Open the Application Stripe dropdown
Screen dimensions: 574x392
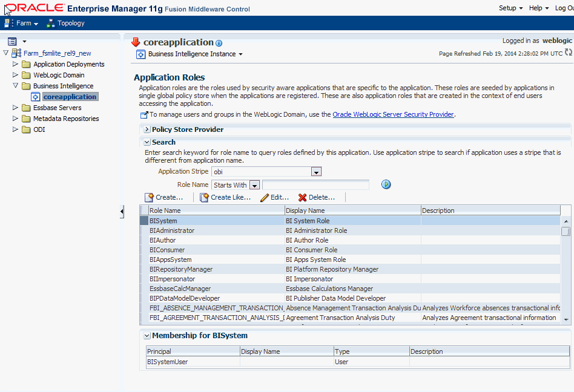316,172
